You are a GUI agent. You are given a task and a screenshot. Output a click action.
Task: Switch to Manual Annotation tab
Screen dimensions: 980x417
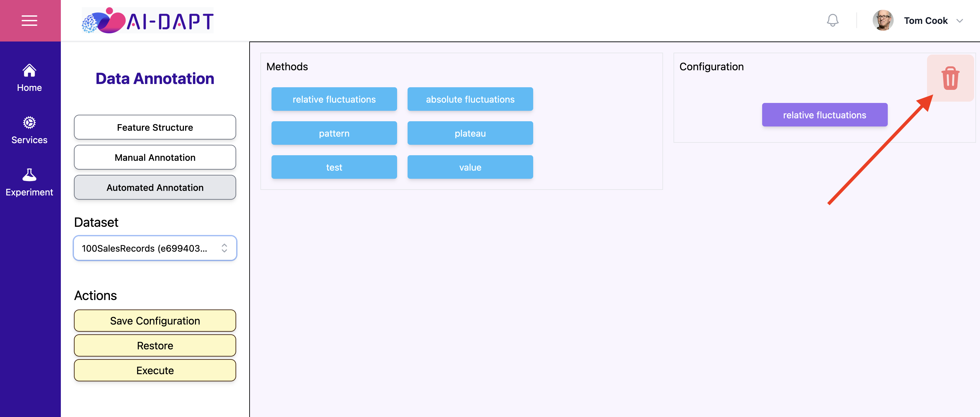click(x=155, y=158)
